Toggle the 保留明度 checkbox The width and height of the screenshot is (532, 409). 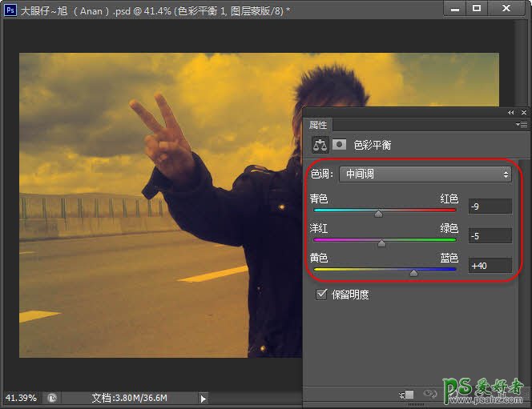(x=322, y=295)
